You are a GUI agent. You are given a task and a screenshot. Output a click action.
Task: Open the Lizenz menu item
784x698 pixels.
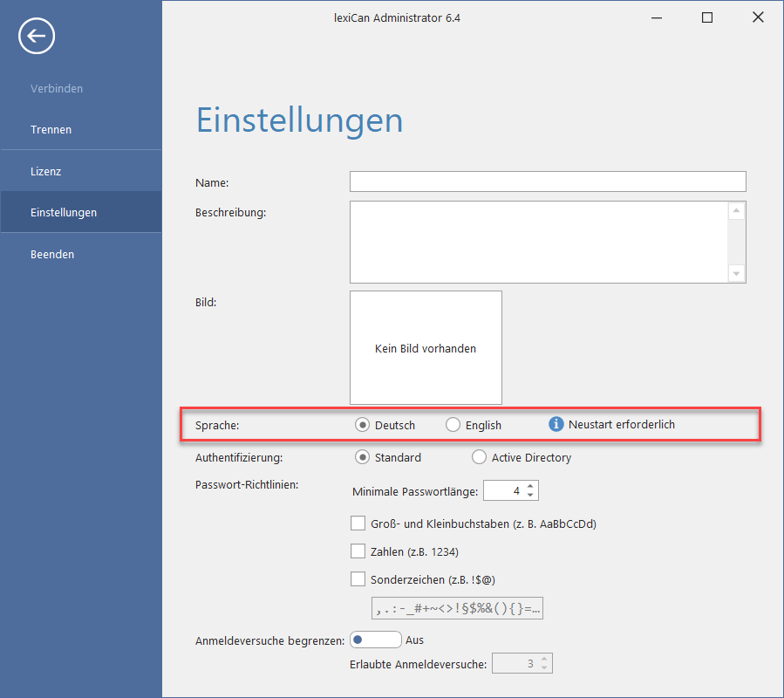coord(45,171)
